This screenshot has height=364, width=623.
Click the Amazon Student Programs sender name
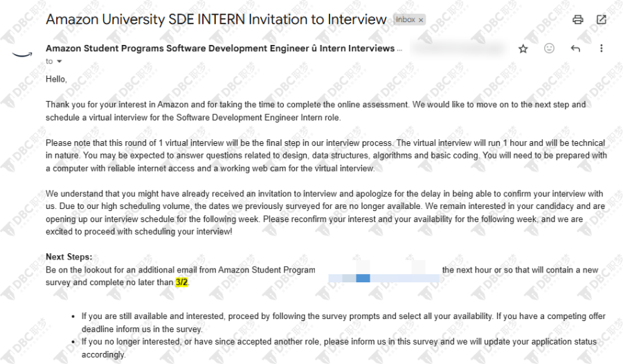[220, 48]
